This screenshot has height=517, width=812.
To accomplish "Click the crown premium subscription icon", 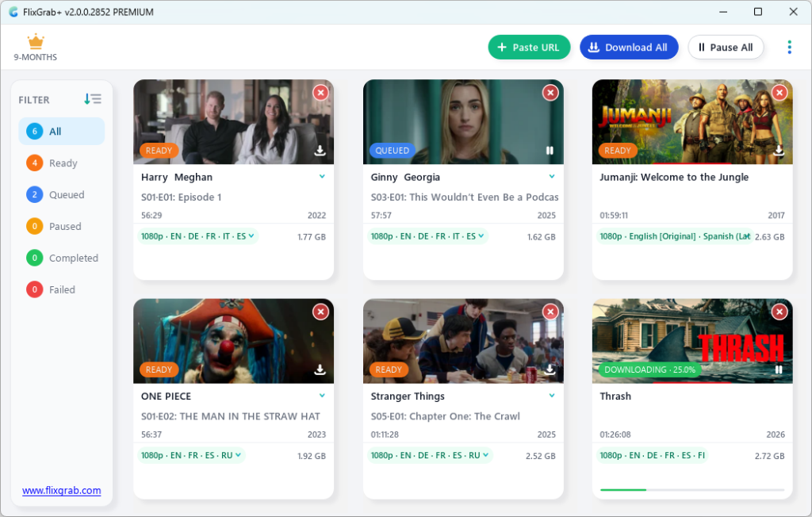I will click(35, 42).
